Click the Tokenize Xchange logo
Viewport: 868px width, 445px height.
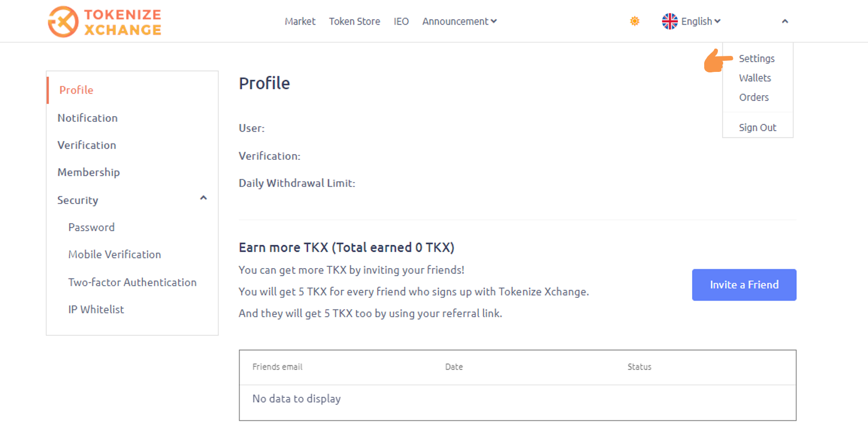point(104,22)
